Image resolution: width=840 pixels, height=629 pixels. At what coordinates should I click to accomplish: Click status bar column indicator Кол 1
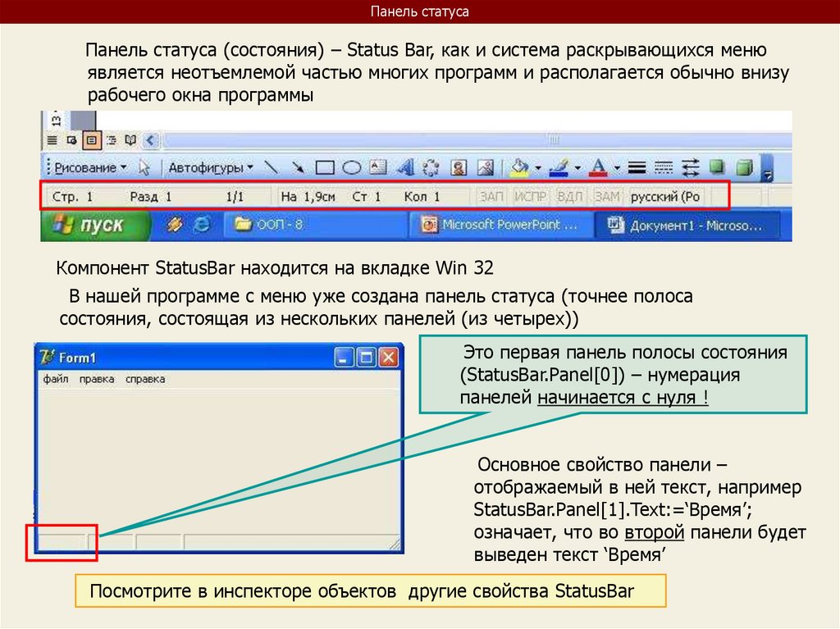click(422, 197)
